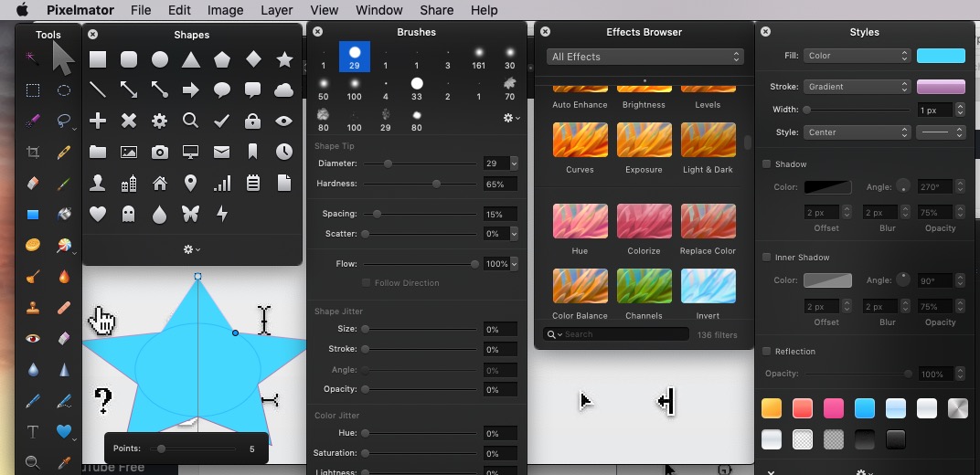Click the stroke Width stepper
980x475 pixels.
[961, 110]
